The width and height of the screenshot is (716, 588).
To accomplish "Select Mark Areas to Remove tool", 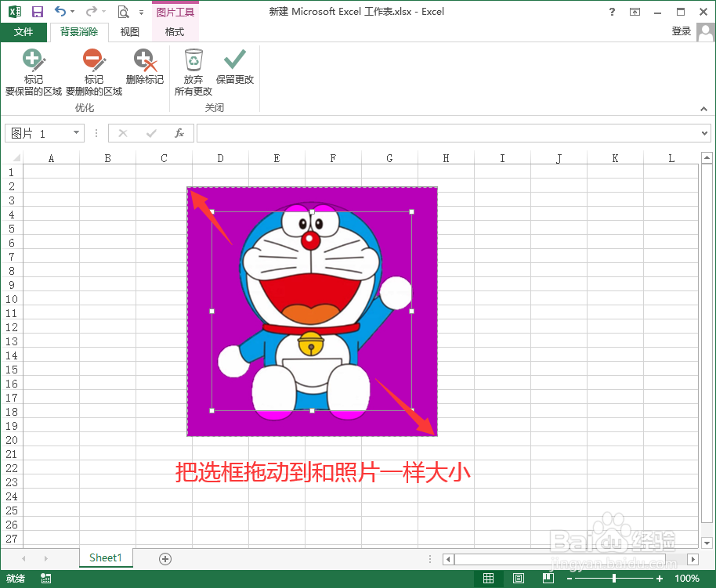I will [x=93, y=72].
